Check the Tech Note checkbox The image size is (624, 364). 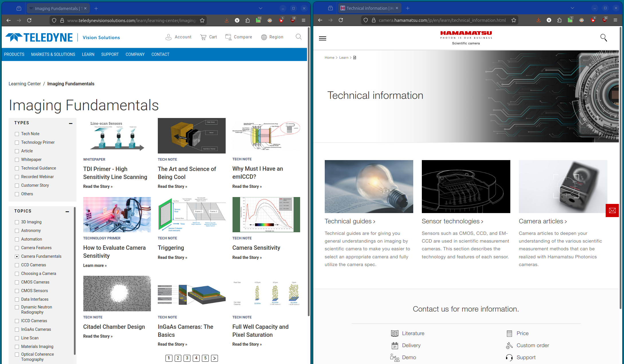(17, 134)
